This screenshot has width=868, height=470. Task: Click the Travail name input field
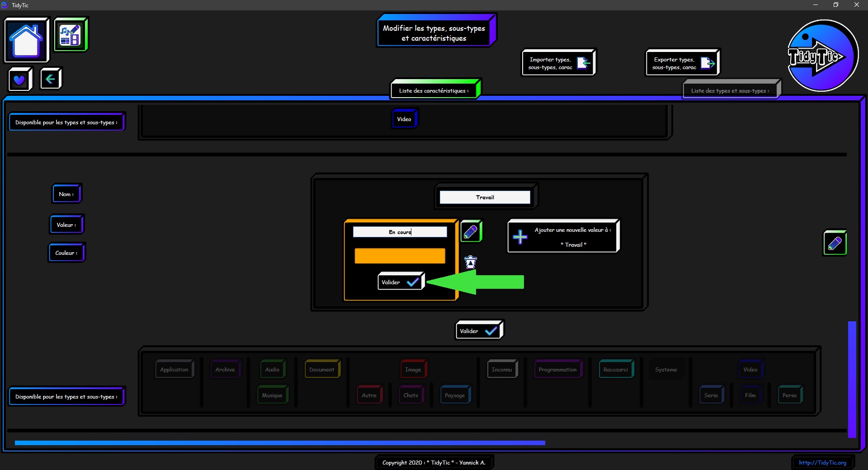coord(485,197)
